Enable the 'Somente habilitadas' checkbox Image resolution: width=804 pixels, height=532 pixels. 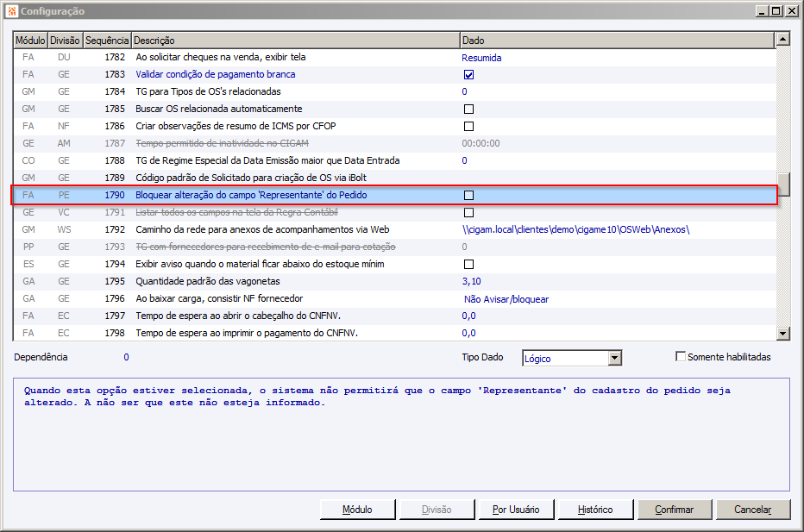(681, 356)
